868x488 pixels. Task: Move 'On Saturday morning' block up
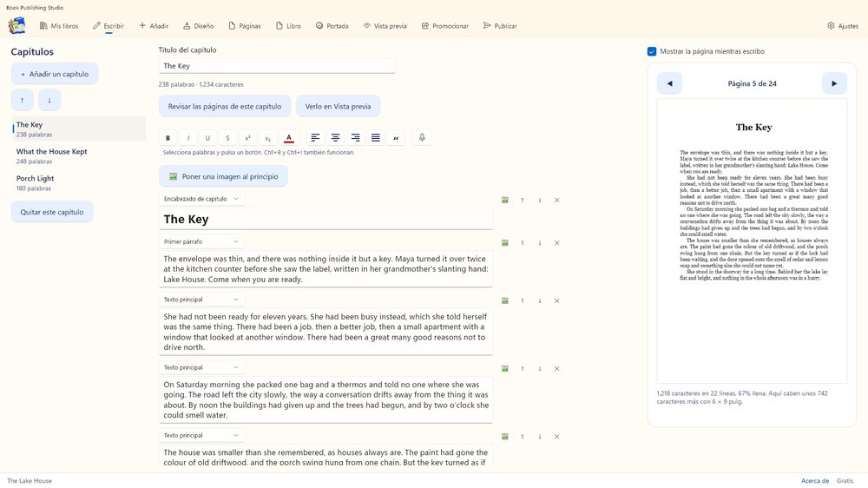(522, 368)
